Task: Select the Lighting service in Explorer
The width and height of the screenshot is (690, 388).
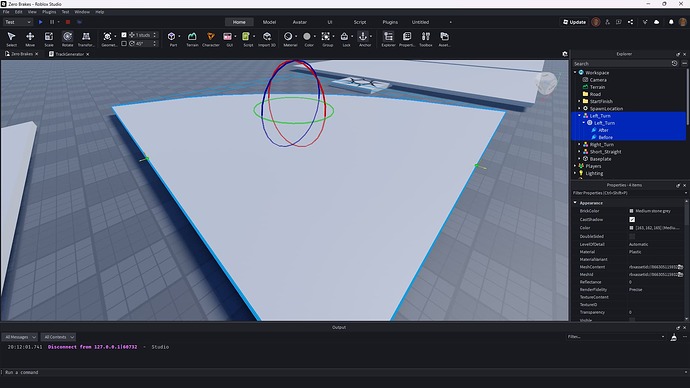Action: (594, 173)
